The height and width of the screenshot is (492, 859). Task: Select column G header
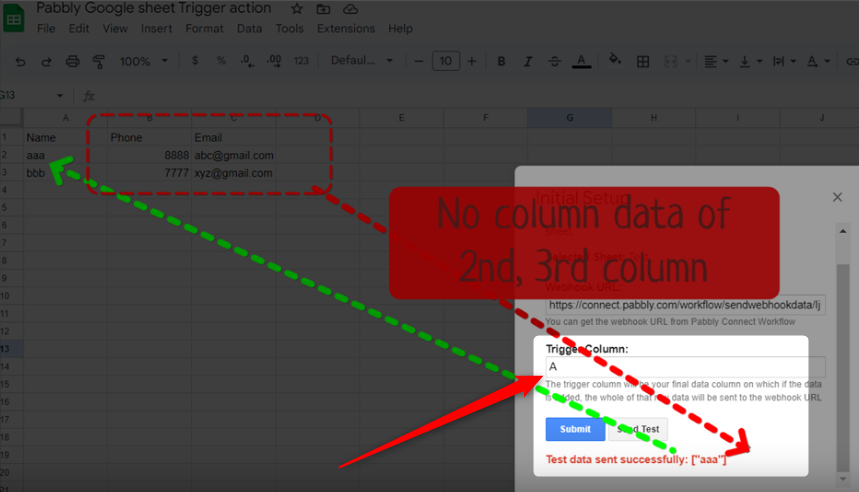coord(569,118)
